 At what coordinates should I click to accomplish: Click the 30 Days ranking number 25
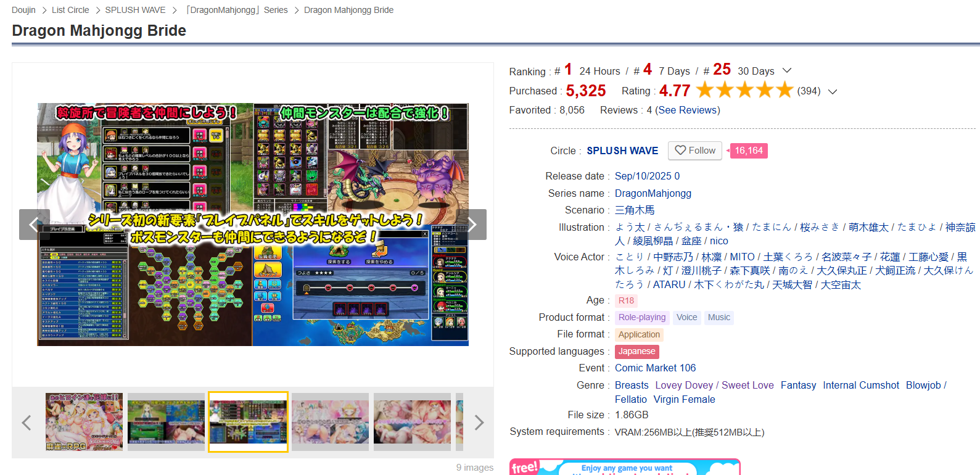point(722,69)
